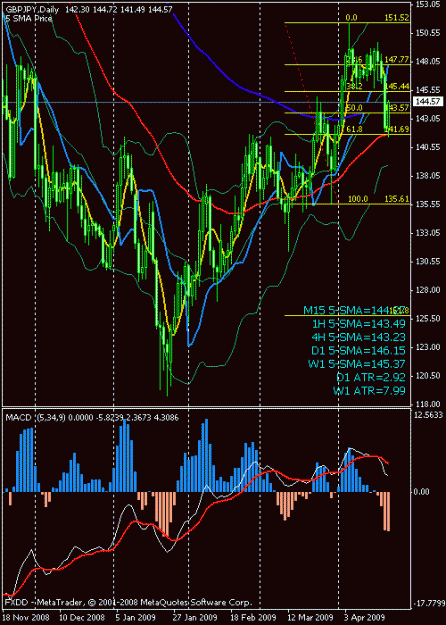Select the Fibonacci 0.0 level label
The height and width of the screenshot is (625, 446).
353,18
